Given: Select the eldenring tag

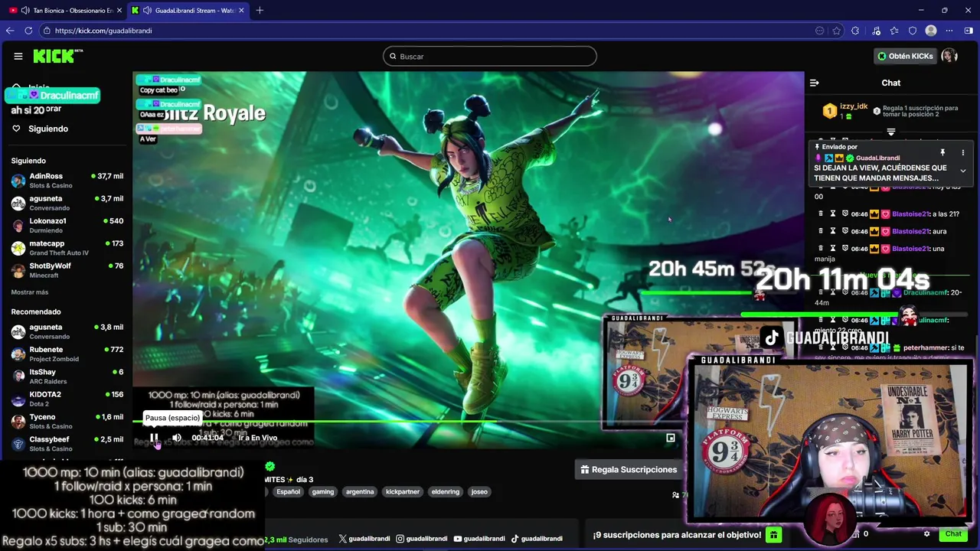Looking at the screenshot, I should (446, 492).
